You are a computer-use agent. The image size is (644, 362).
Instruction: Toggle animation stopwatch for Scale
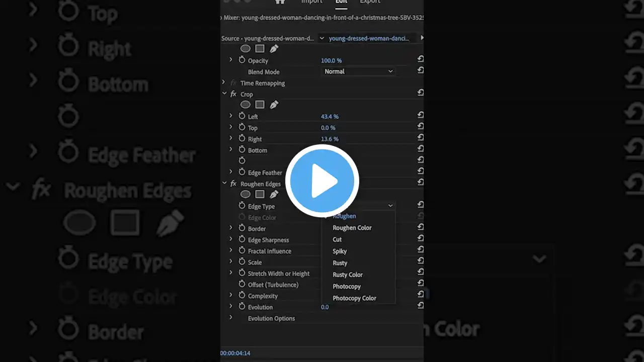(242, 261)
